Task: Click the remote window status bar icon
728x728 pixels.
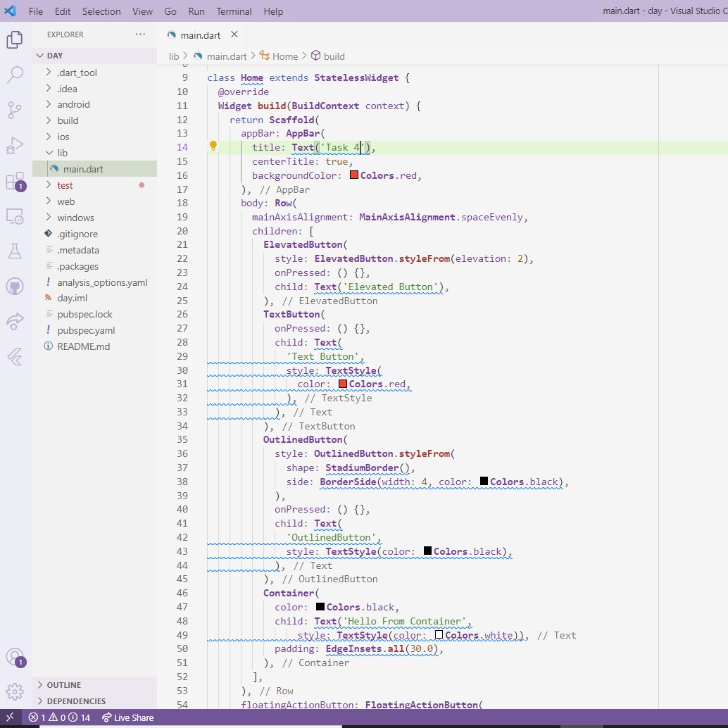Action: tap(10, 717)
